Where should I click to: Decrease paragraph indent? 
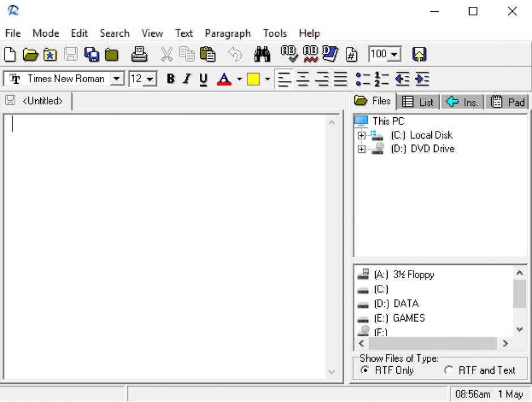click(402, 79)
